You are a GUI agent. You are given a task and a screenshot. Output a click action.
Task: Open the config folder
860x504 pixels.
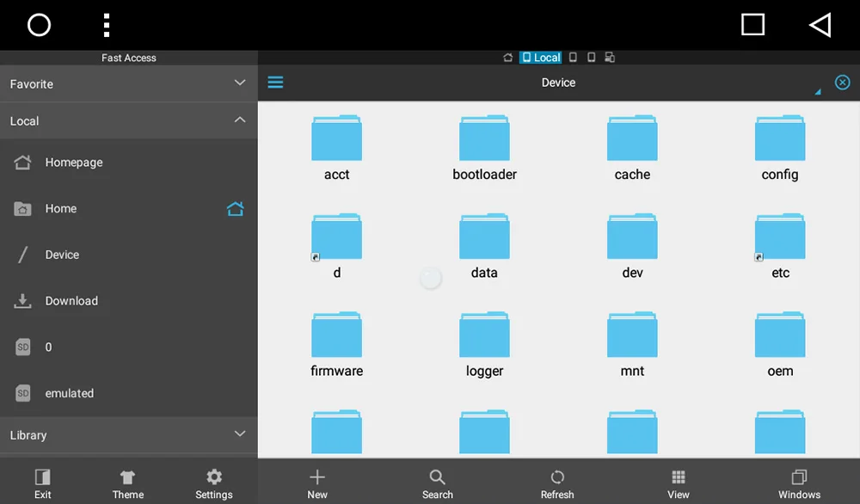coord(780,148)
